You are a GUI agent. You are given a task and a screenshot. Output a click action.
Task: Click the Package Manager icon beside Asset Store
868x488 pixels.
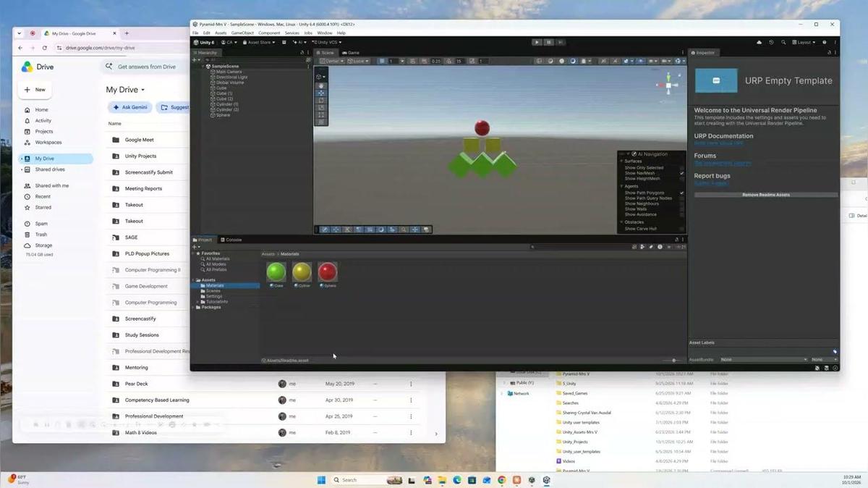tap(284, 42)
